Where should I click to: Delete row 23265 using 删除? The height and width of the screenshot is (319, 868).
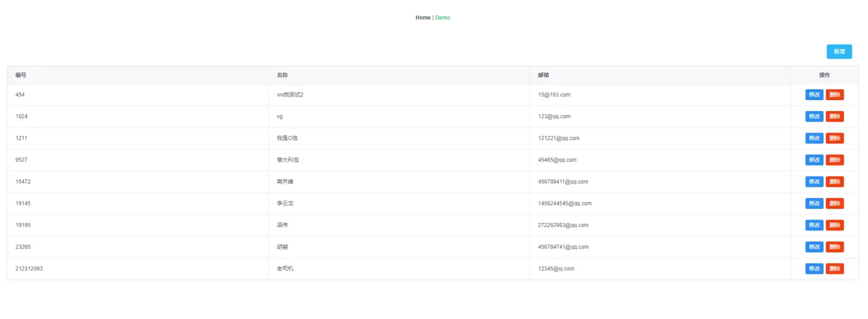834,247
